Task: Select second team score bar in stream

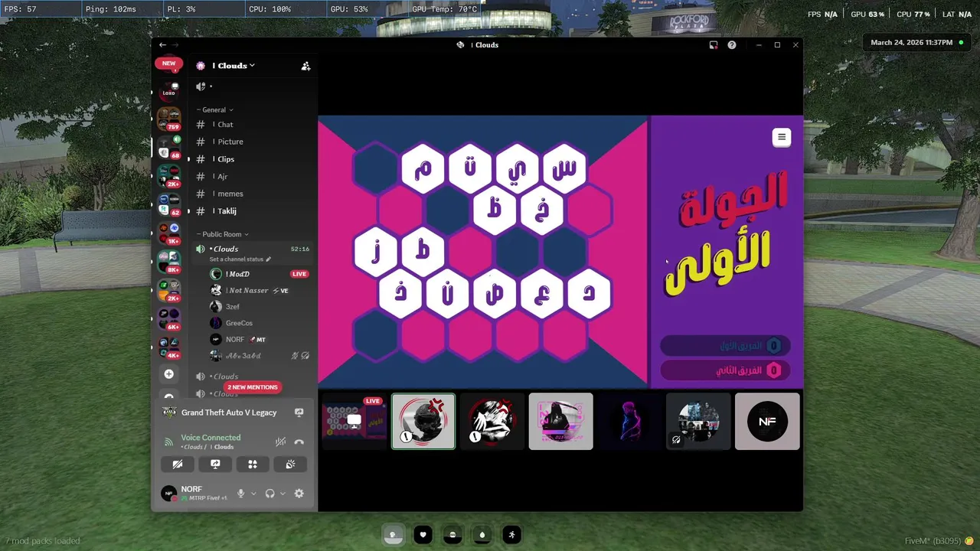Action: coord(725,370)
